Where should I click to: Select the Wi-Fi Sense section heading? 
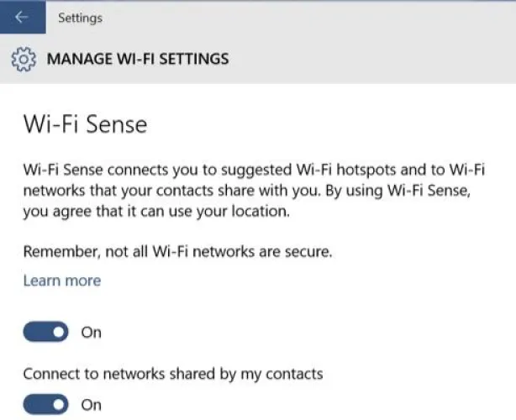[x=85, y=125]
